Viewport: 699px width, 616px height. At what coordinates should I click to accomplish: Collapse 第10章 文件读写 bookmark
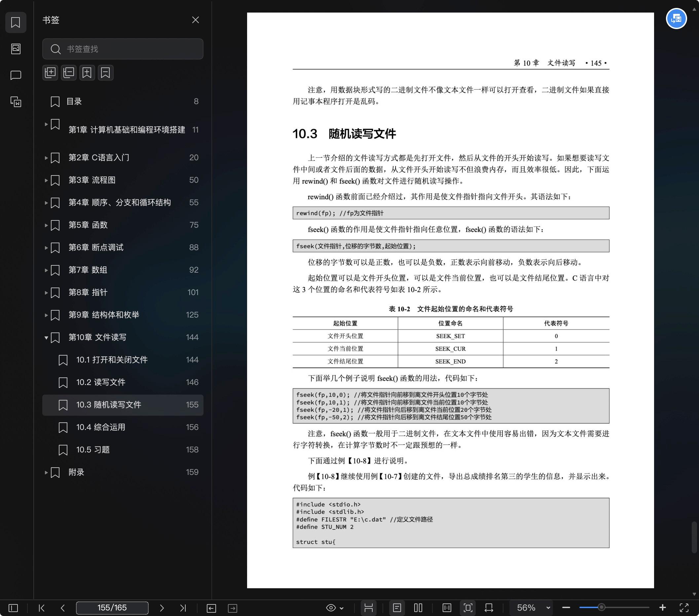click(46, 338)
